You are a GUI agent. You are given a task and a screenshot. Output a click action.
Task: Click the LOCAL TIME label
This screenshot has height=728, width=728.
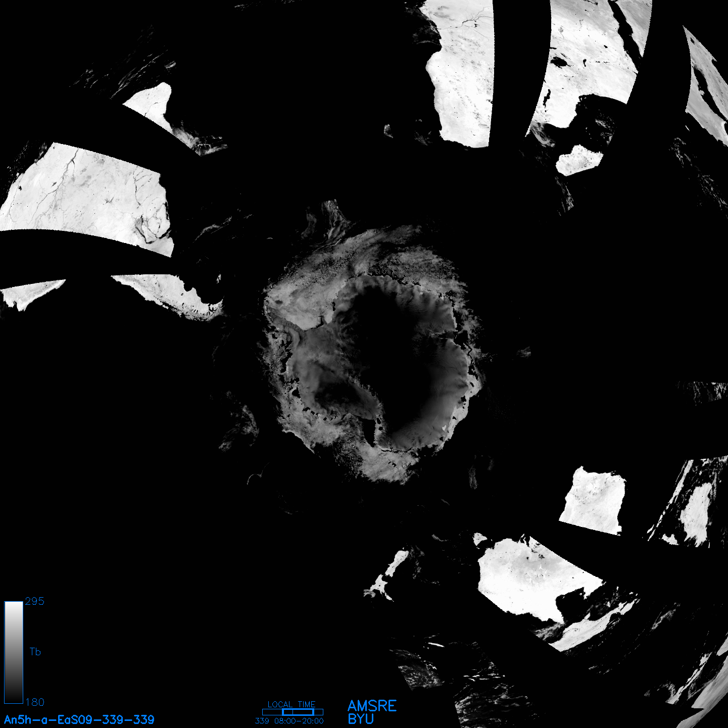click(292, 704)
